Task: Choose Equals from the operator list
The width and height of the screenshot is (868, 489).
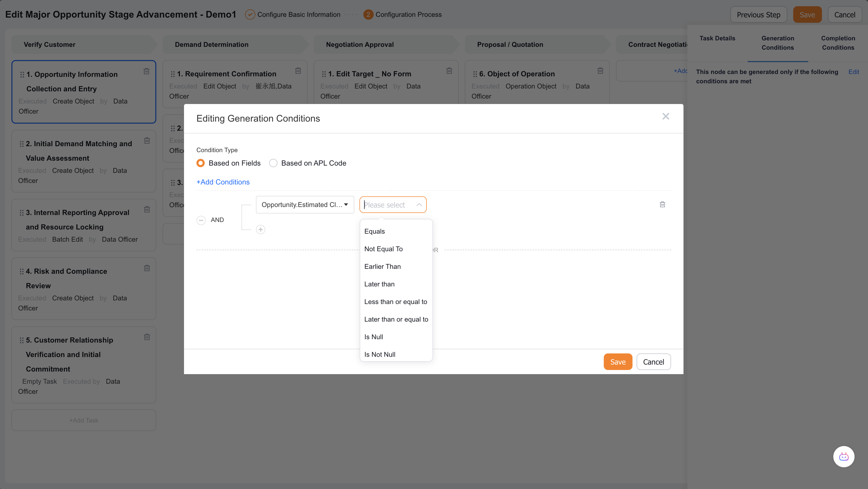Action: [396, 231]
